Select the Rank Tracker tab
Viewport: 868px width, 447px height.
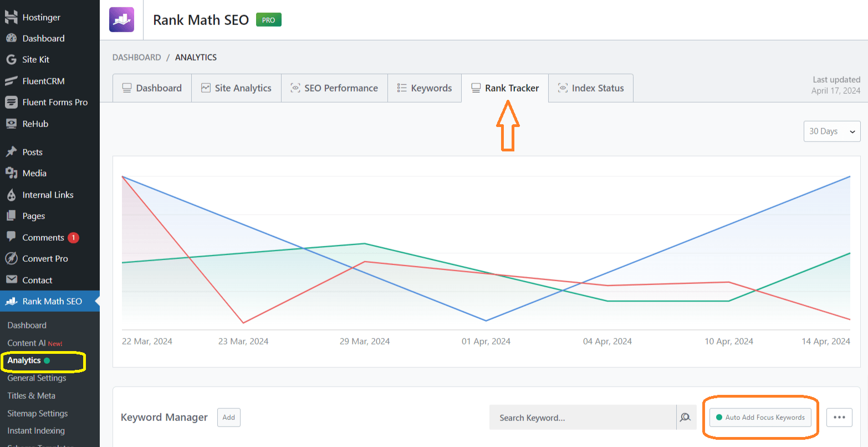[505, 88]
